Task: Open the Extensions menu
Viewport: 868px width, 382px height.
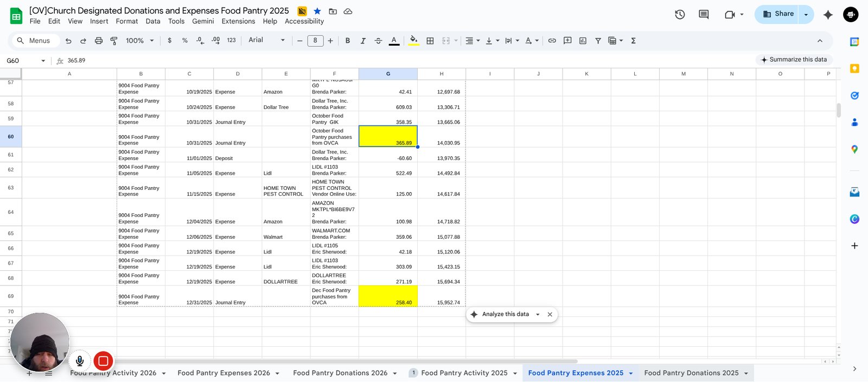Action: point(238,21)
